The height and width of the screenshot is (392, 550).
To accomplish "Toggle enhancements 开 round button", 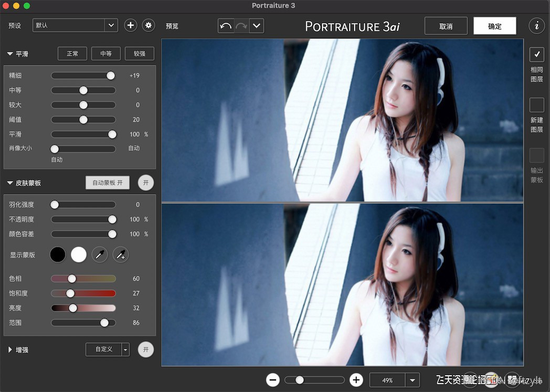I will tap(146, 349).
